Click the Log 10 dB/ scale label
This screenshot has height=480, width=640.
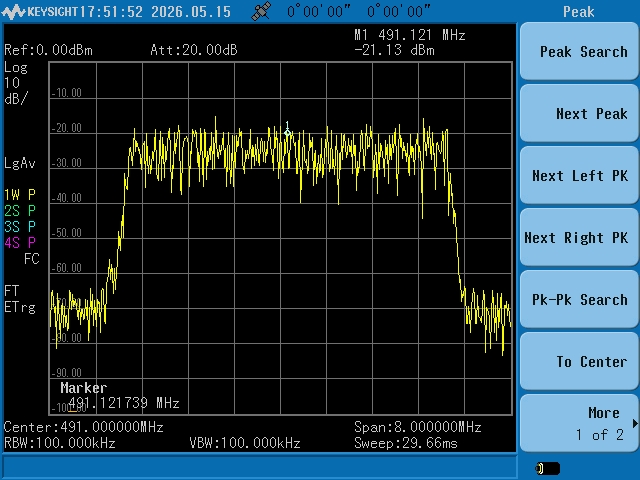coord(16,83)
